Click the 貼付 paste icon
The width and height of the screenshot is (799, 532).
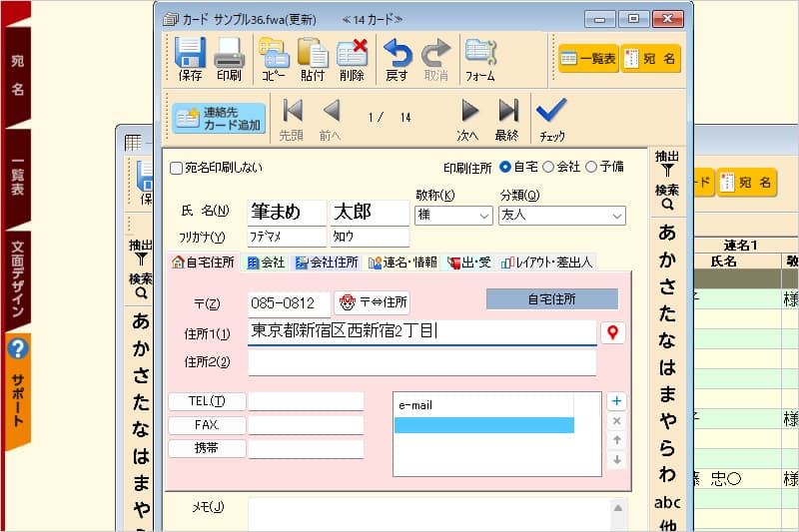pyautogui.click(x=313, y=59)
